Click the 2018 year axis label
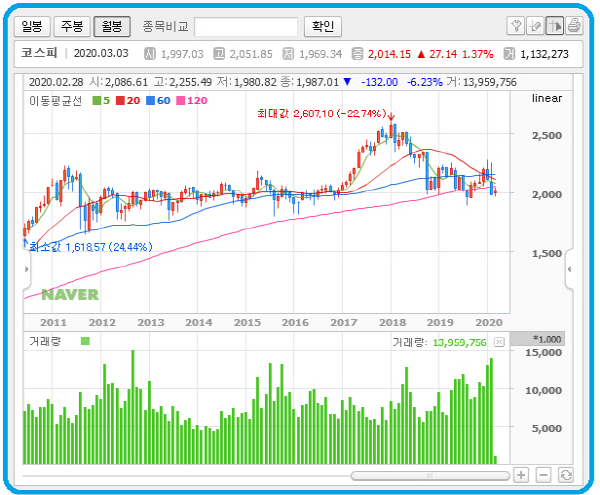The image size is (600, 495). 392,322
